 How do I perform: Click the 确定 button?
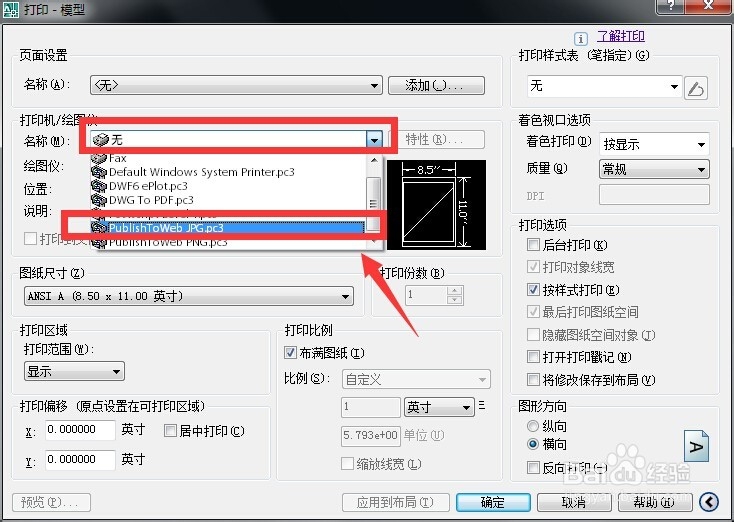click(x=493, y=502)
